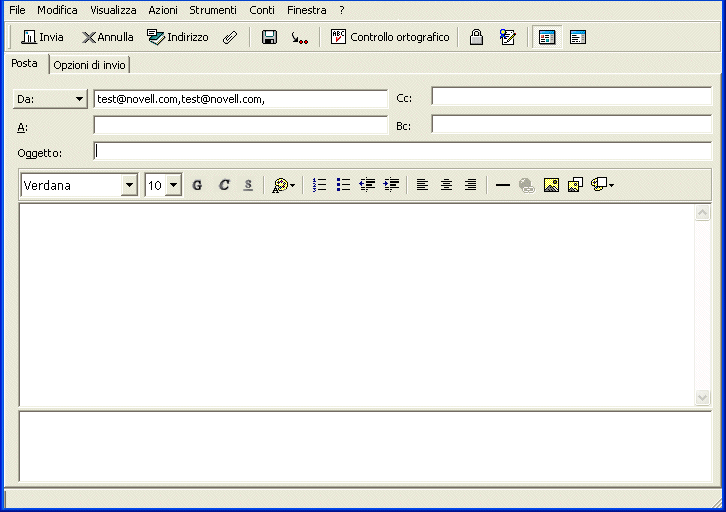Attach a file using the paperclip icon
The width and height of the screenshot is (726, 512).
tap(230, 37)
